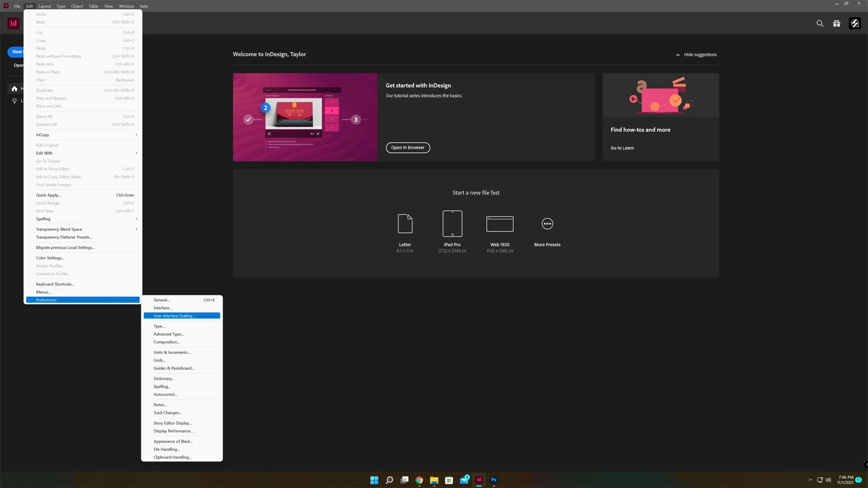Open the Layout menu

tap(44, 6)
